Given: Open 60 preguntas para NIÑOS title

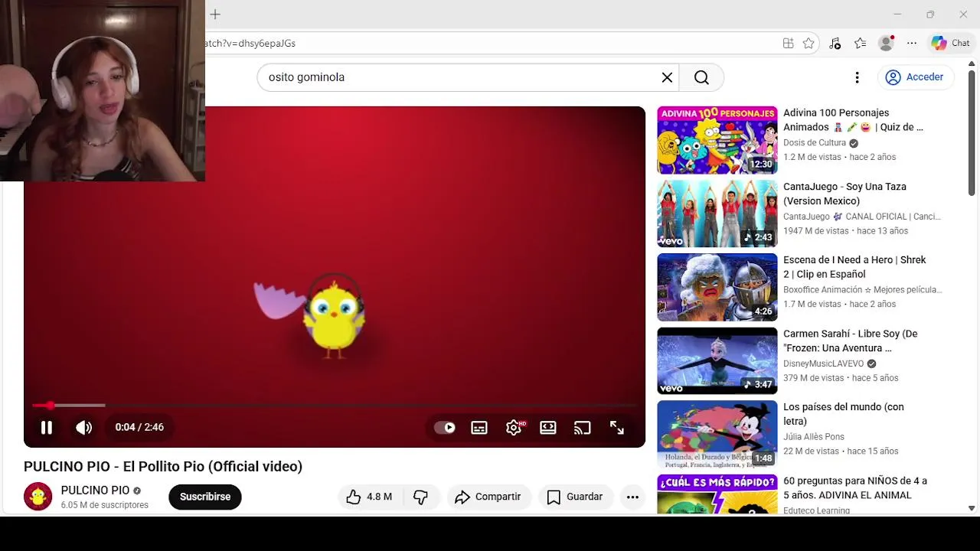Looking at the screenshot, I should [855, 487].
